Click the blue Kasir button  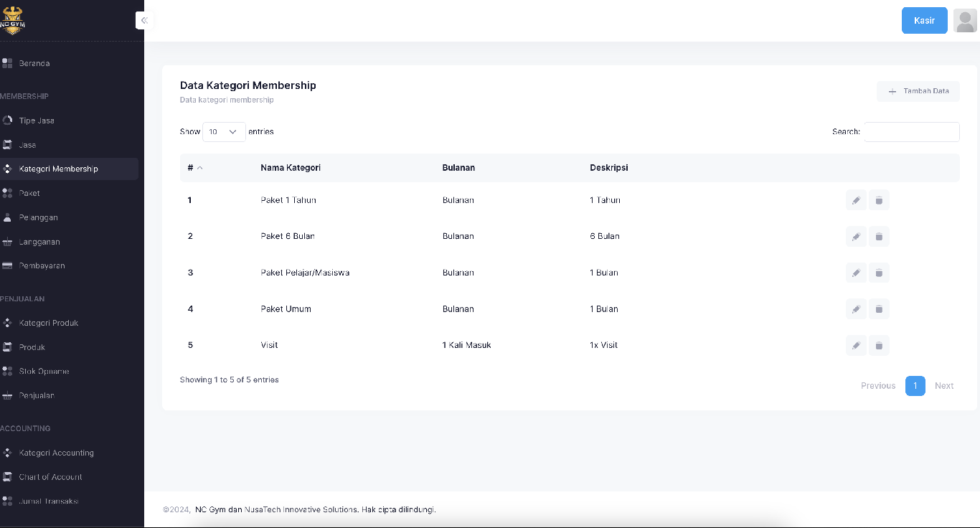[924, 21]
